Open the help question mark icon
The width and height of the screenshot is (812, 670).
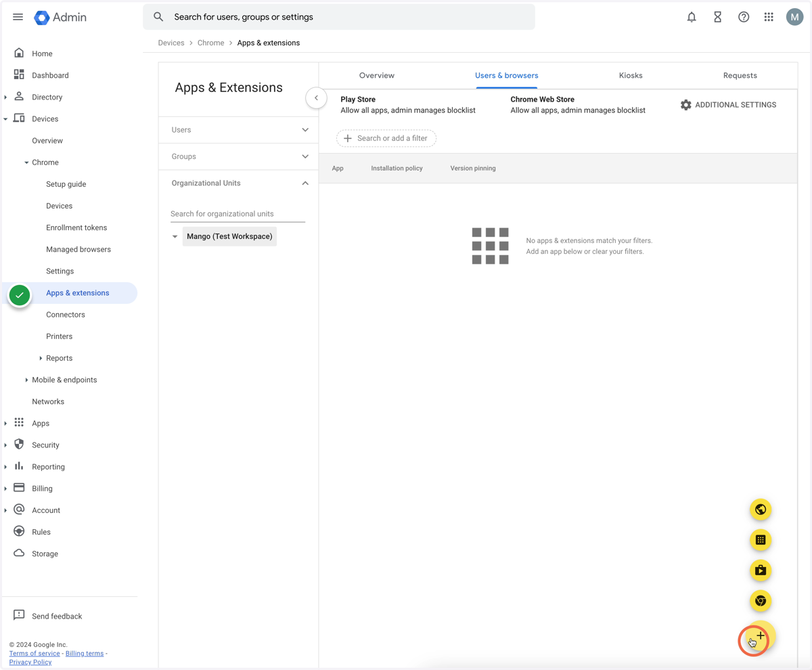pos(744,17)
